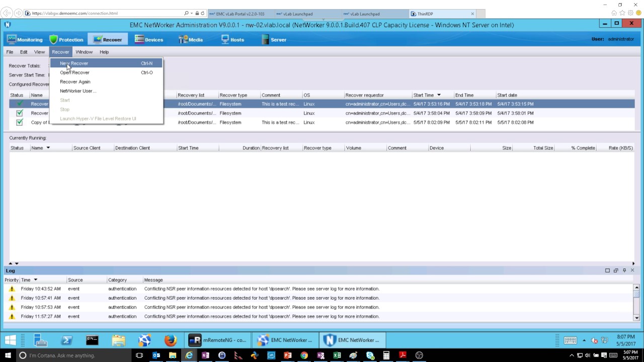Open Command Prompt in remote taskbar
Image resolution: width=644 pixels, height=362 pixels.
[92, 340]
